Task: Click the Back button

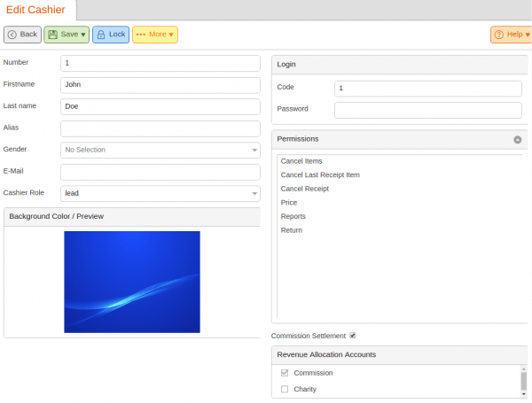Action: pyautogui.click(x=22, y=35)
